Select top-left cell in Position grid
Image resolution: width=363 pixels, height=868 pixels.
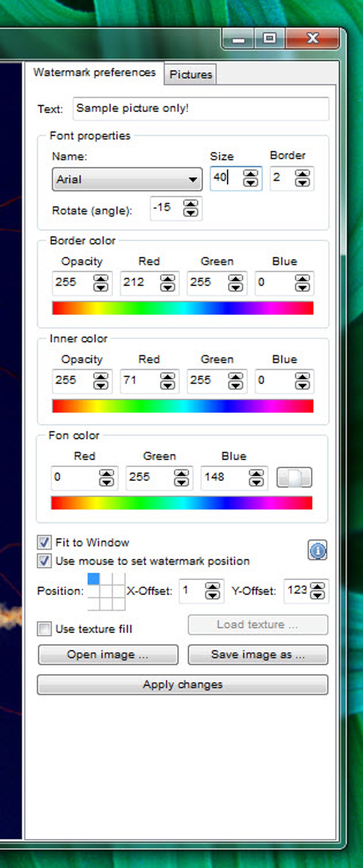click(94, 579)
